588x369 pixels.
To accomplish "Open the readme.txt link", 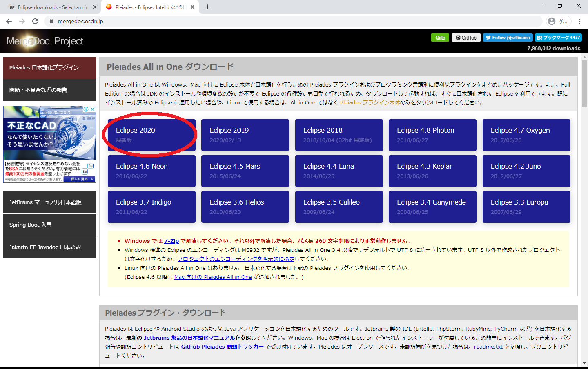I will [488, 347].
